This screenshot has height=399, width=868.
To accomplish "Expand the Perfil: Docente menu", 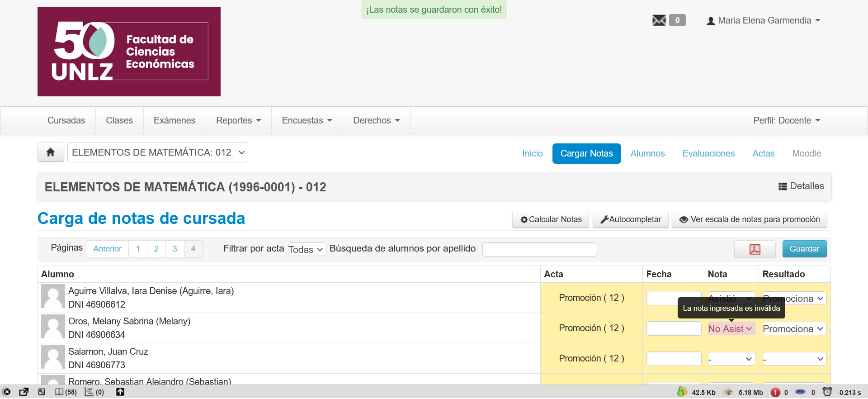I will [x=786, y=121].
